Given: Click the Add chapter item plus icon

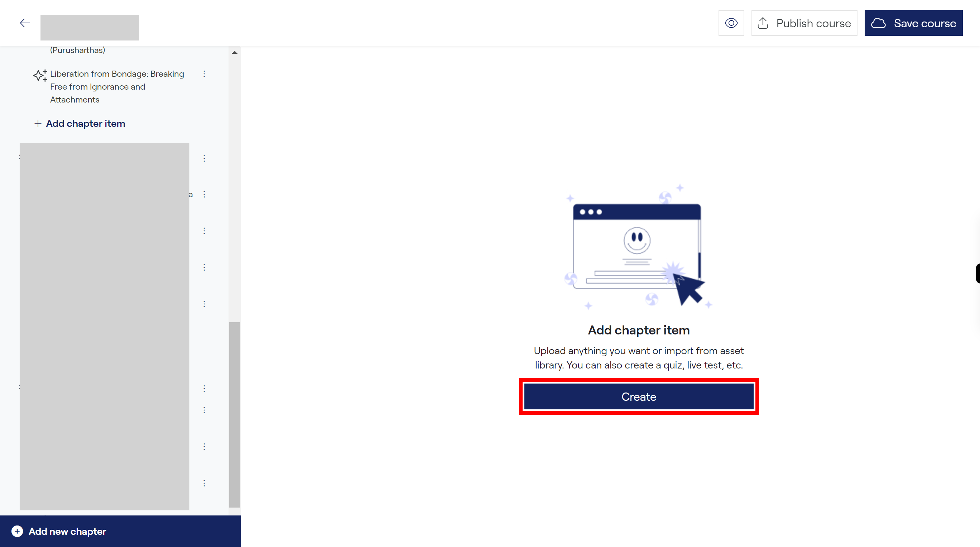Looking at the screenshot, I should (38, 123).
